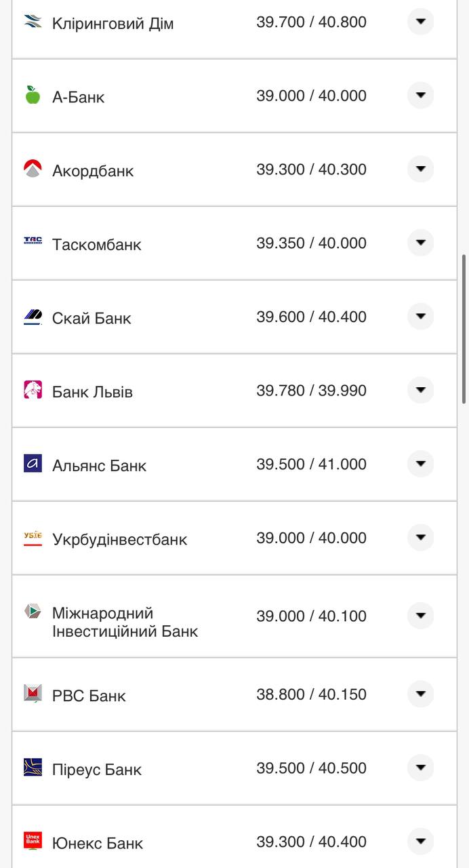Click the Акордбанк rate 39.300 / 40.300
This screenshot has height=868, width=469.
click(x=311, y=170)
